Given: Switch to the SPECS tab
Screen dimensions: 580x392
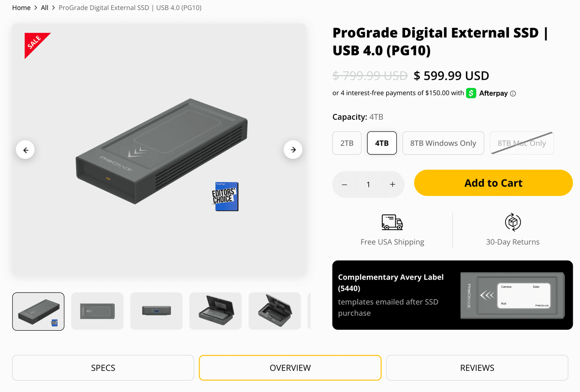Looking at the screenshot, I should 103,368.
